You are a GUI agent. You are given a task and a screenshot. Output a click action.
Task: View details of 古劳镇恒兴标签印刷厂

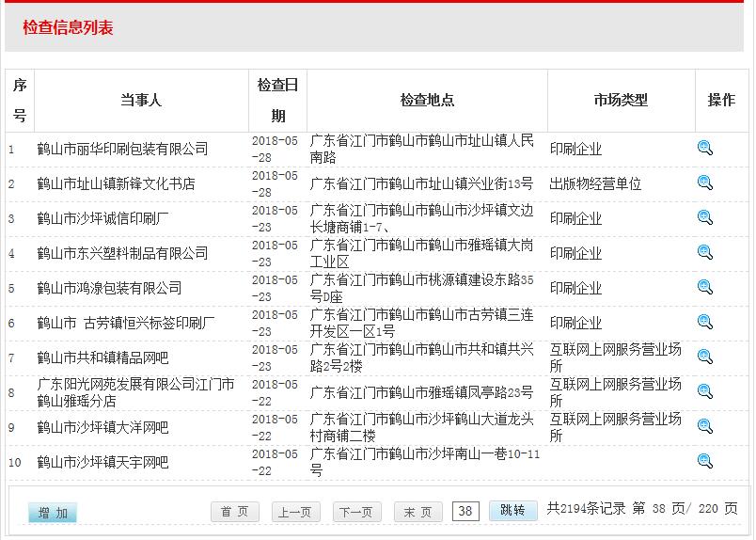coord(704,322)
